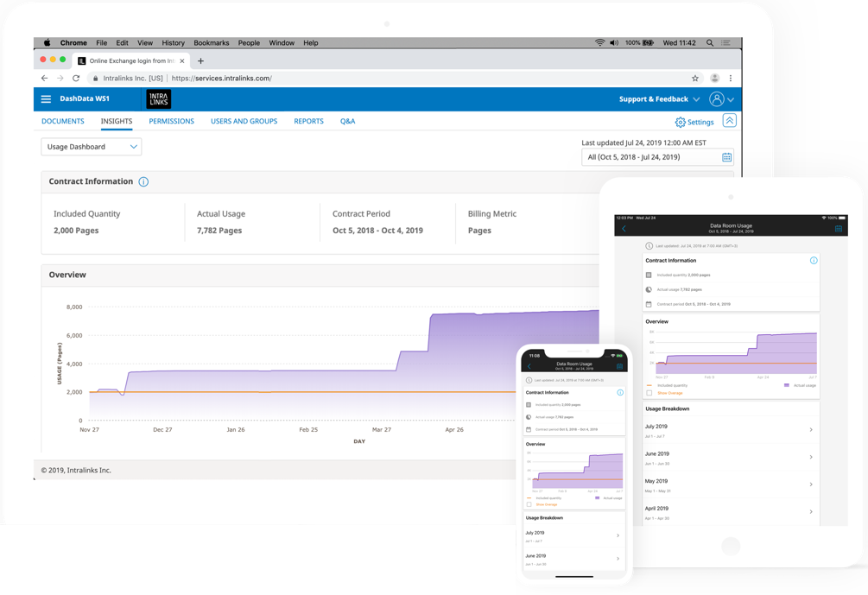The image size is (868, 595).
Task: Tap the back arrow on the tablet header
Action: pos(624,228)
